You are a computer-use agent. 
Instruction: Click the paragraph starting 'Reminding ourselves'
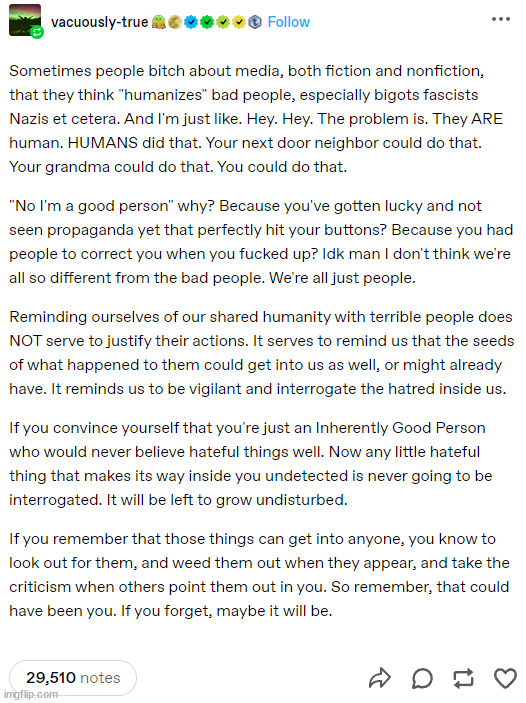click(261, 353)
